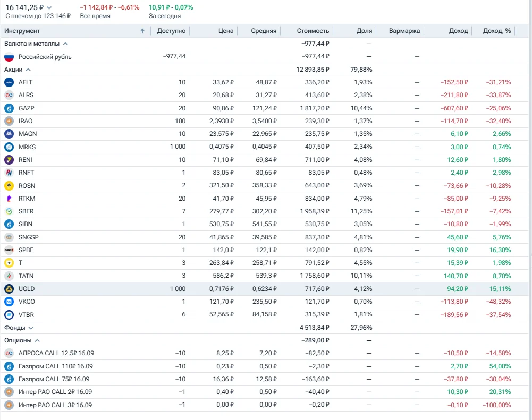Click the Газпром CALL 75₽ option icon
This screenshot has width=532, height=420.
9,379
